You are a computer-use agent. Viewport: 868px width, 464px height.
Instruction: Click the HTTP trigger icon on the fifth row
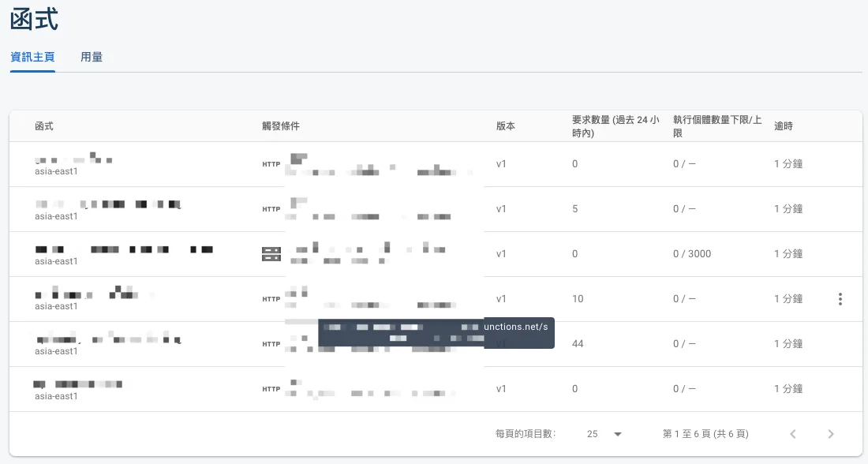271,344
